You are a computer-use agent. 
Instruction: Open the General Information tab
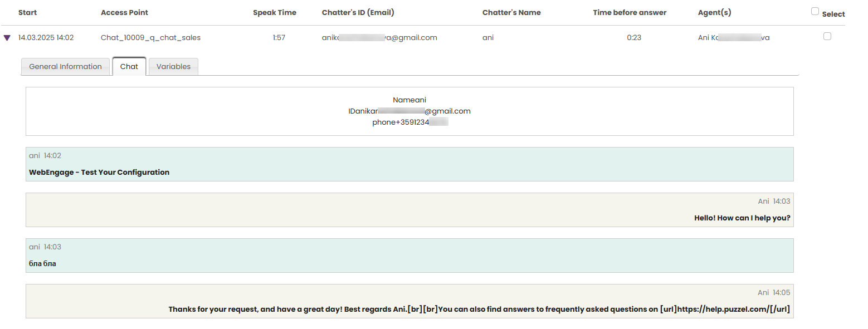point(65,66)
